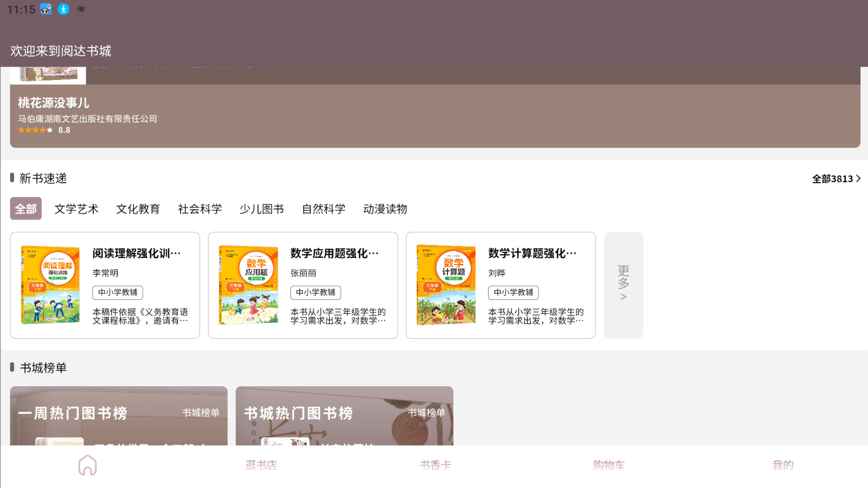Click the 8.8 rating score
The width and height of the screenshot is (868, 488).
point(64,130)
